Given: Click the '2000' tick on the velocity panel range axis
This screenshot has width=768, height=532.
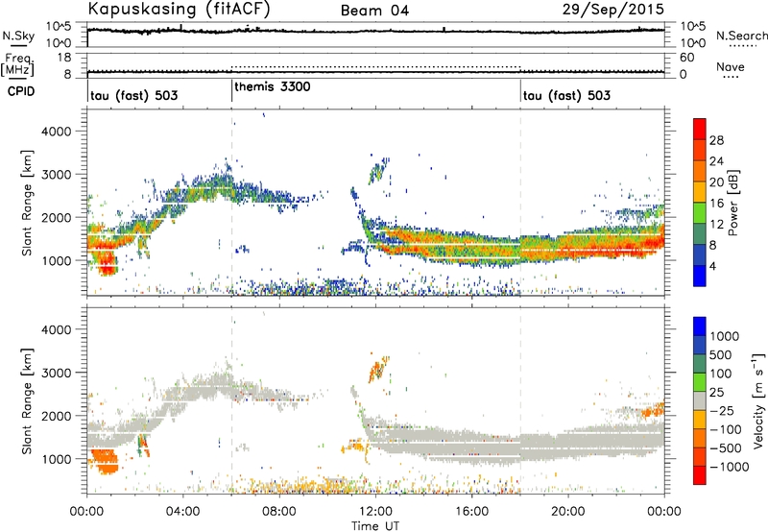Looking at the screenshot, I should pyautogui.click(x=56, y=416).
